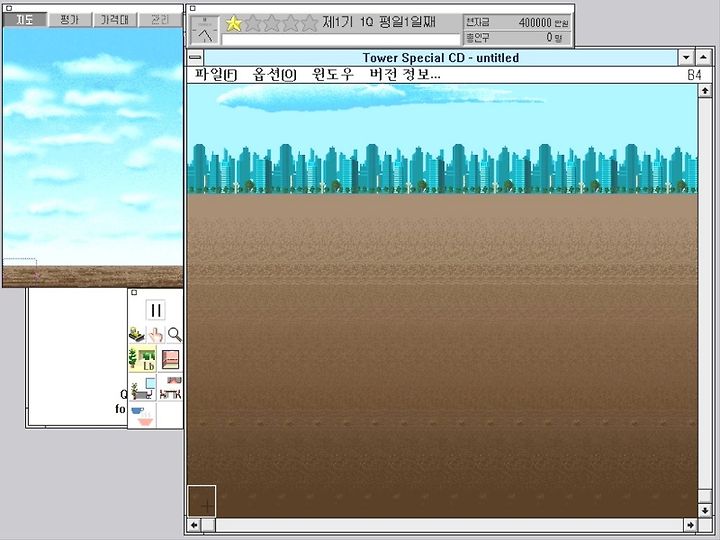Switch to the grayed 관리 tab
The width and height of the screenshot is (720, 540).
[x=160, y=20]
